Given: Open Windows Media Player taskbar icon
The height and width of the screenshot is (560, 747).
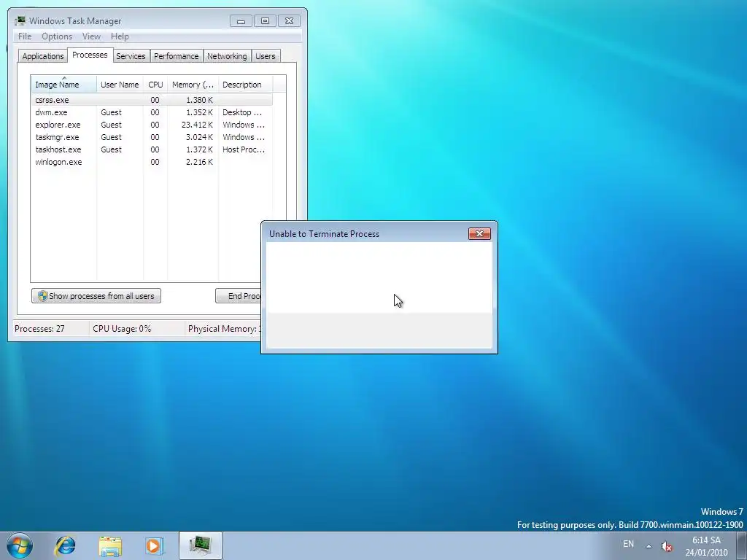Looking at the screenshot, I should pos(155,545).
